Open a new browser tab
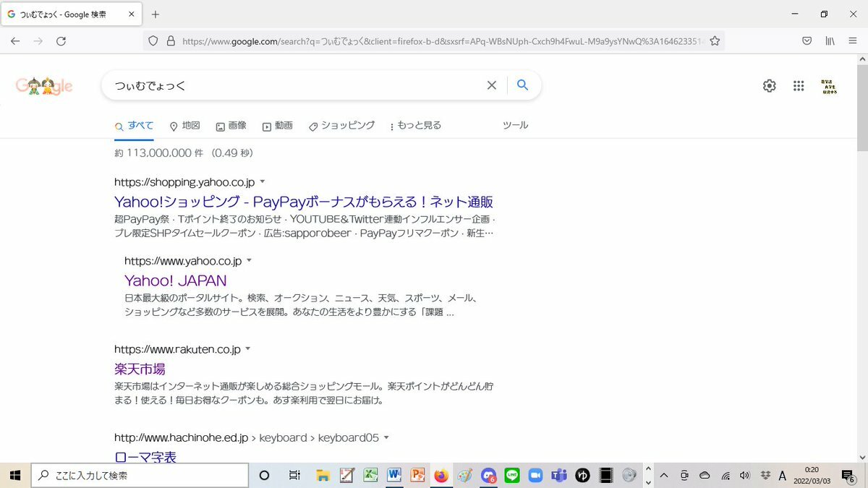 (x=156, y=14)
